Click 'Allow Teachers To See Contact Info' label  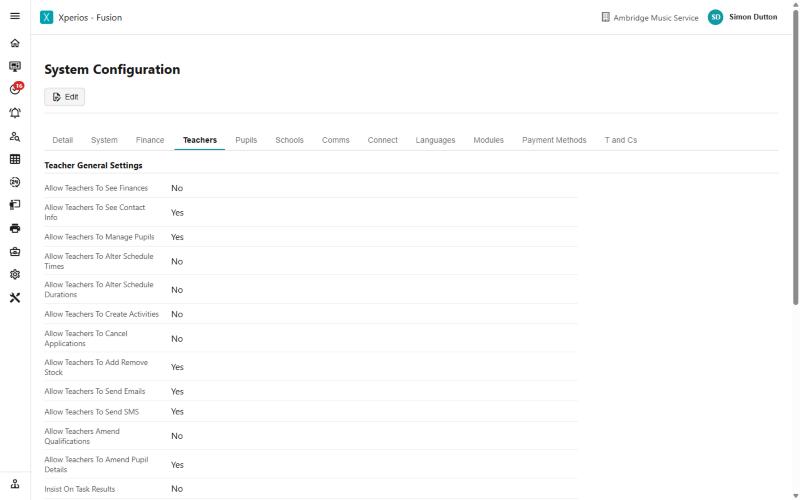coord(95,212)
